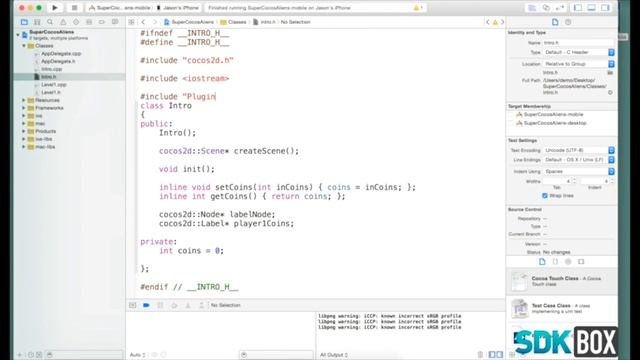Open the Line Endings dropdown
The width and height of the screenshot is (640, 360).
[579, 160]
